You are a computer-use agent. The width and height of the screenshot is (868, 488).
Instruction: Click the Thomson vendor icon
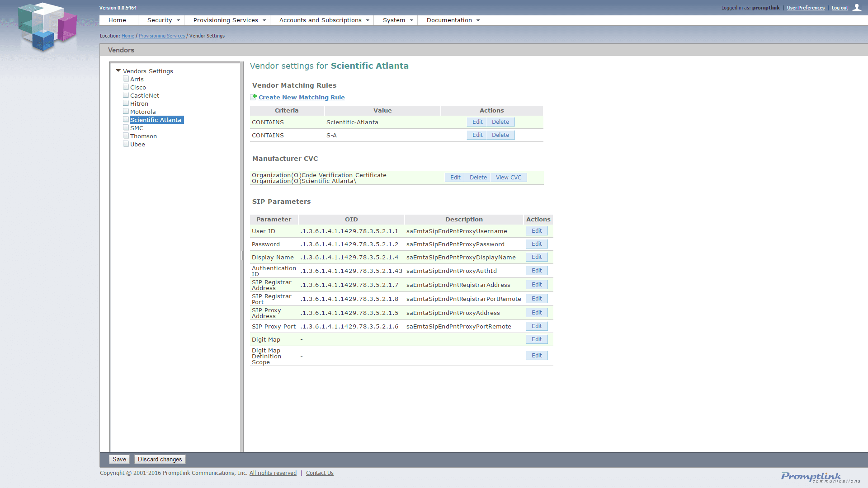pos(126,136)
